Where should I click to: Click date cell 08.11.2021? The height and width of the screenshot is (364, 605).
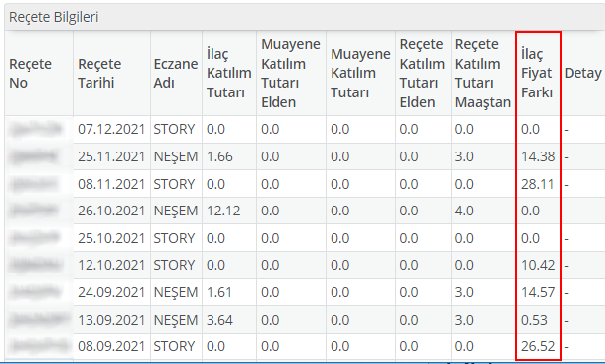(x=111, y=184)
